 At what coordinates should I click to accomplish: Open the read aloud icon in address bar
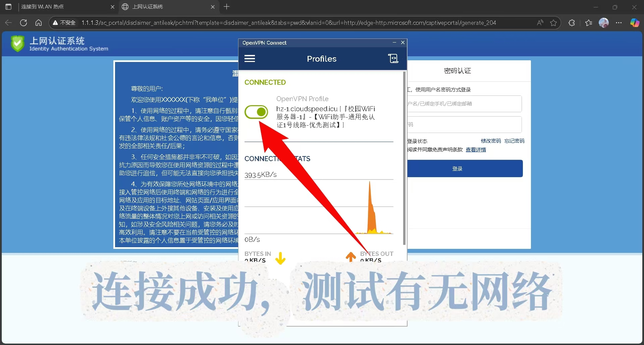pos(540,23)
